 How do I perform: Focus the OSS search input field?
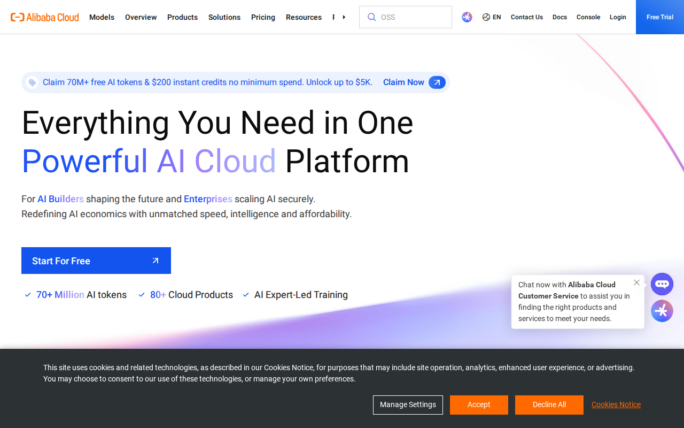(412, 17)
